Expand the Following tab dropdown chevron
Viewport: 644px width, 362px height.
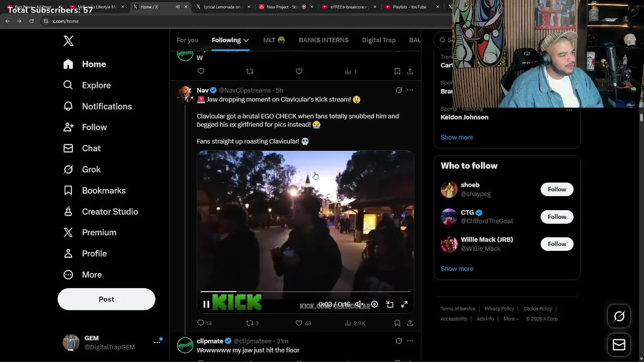coord(246,40)
